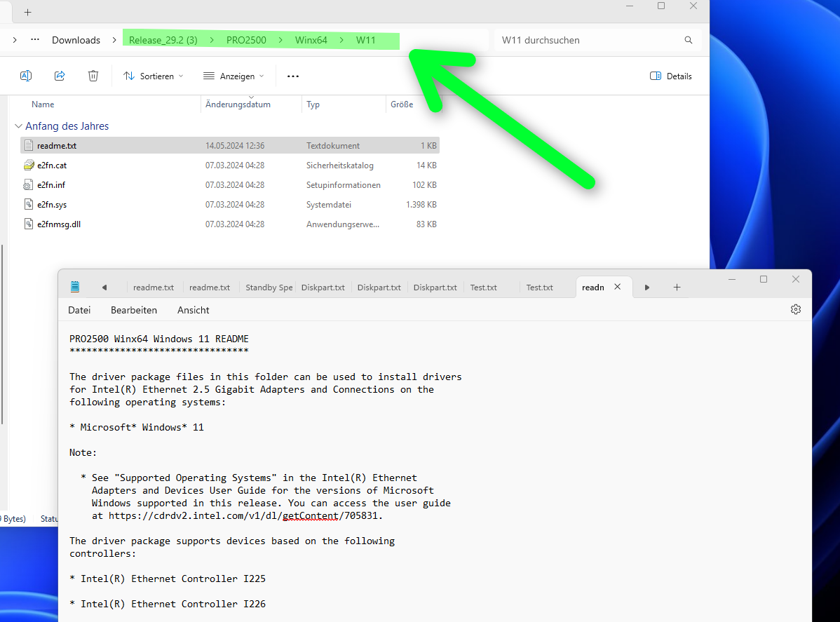The image size is (840, 622).
Task: Switch to the 'Standby Spe' Notepad tab
Action: pos(269,288)
